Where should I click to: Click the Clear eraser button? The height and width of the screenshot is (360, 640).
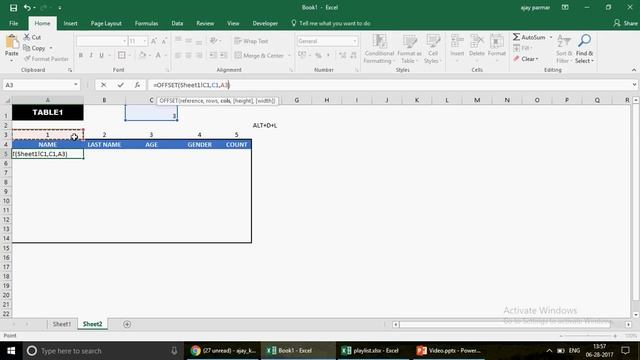(526, 59)
